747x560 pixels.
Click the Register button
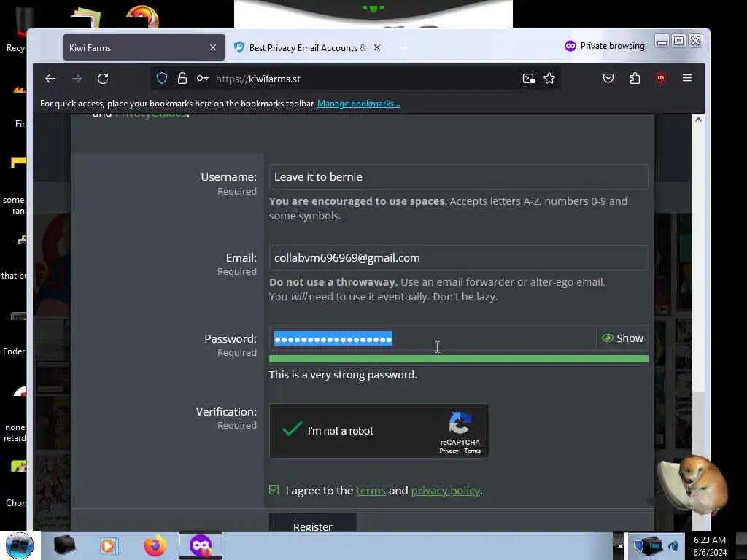tap(312, 523)
